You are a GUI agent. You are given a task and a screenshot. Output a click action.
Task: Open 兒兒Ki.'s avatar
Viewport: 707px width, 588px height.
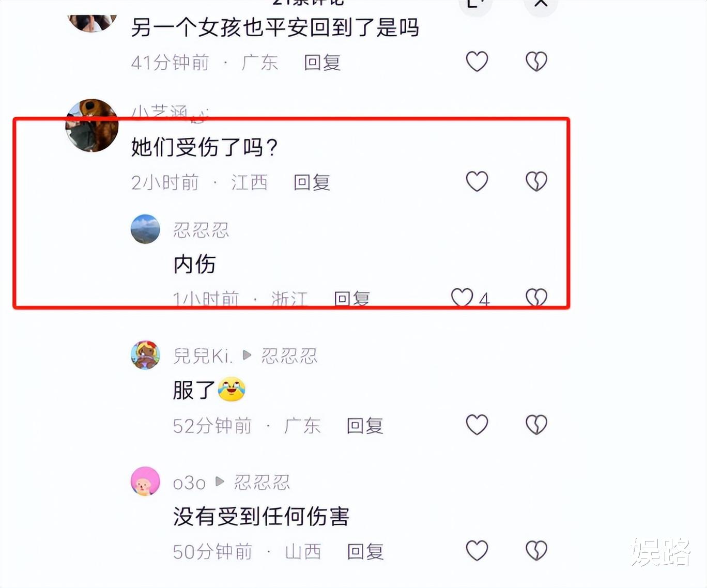(x=145, y=355)
